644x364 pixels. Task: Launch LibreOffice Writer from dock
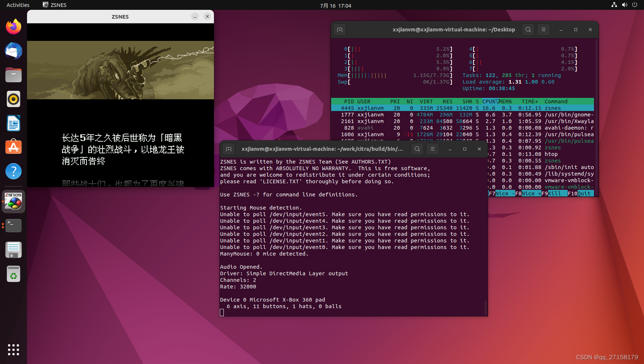click(14, 123)
